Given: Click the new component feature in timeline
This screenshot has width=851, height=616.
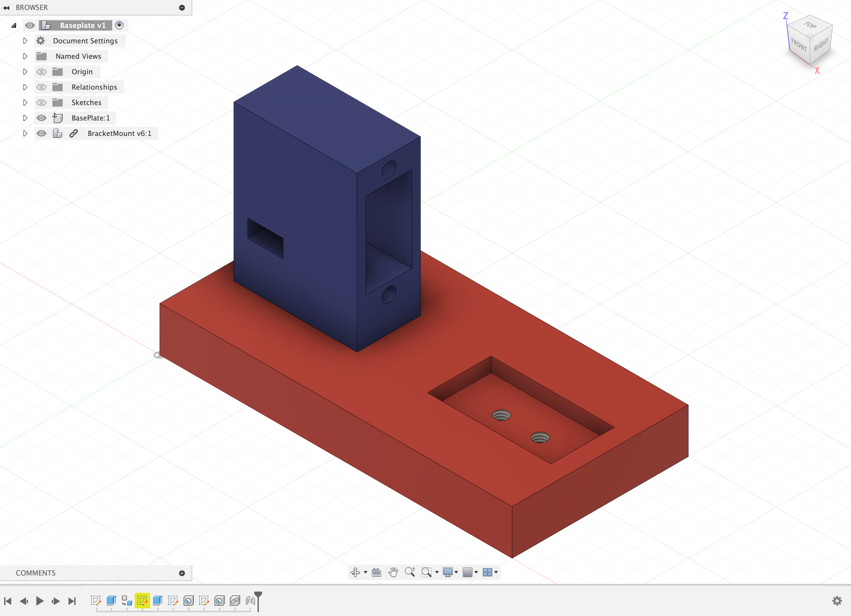Looking at the screenshot, I should (127, 601).
